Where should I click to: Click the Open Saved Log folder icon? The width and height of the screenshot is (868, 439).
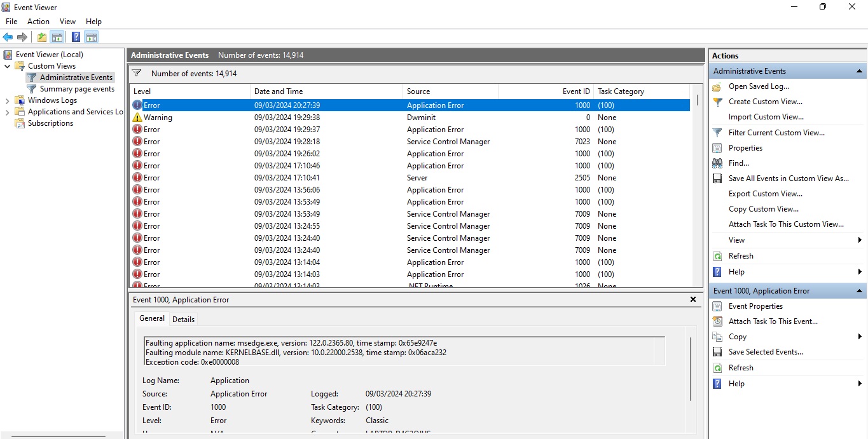click(717, 87)
